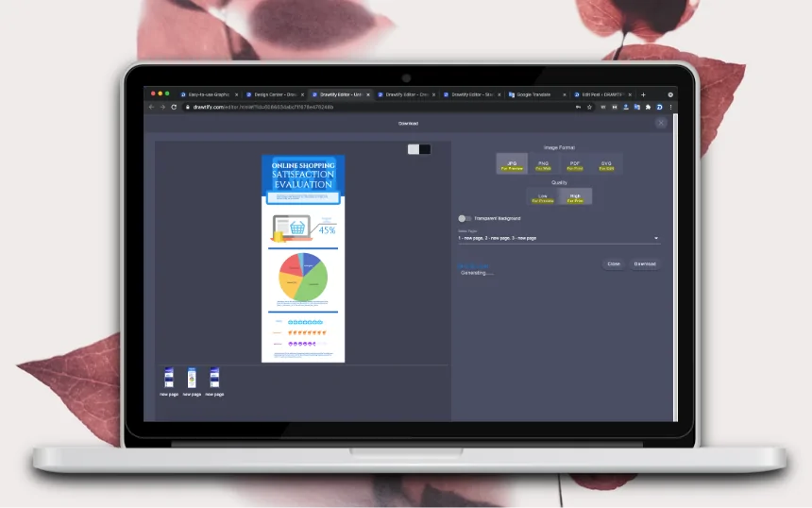Switch preview background to dark swatch
812x508 pixels.
tap(425, 149)
